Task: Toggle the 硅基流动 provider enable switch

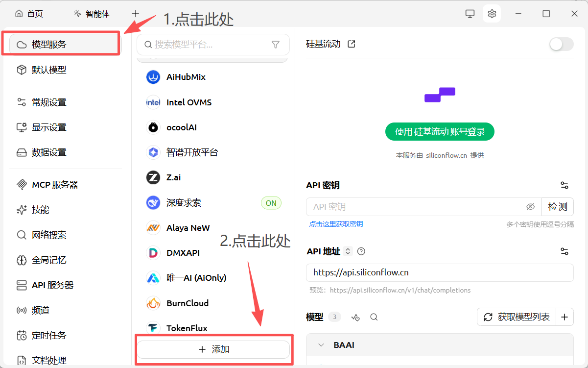Action: coord(561,45)
